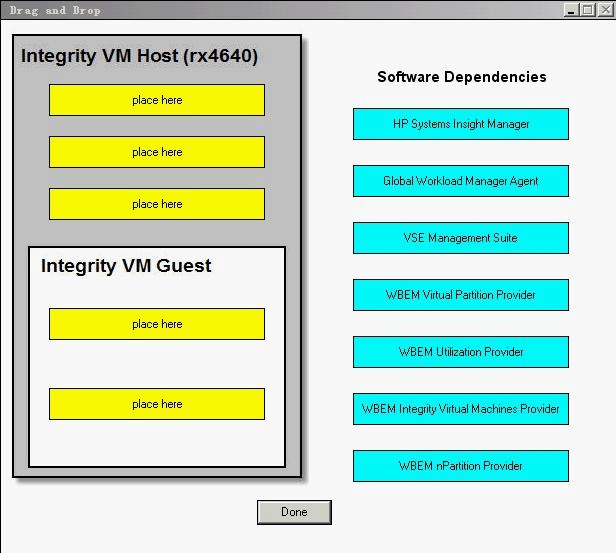Click the Integrity VM Guest title
This screenshot has width=616, height=553.
126,266
